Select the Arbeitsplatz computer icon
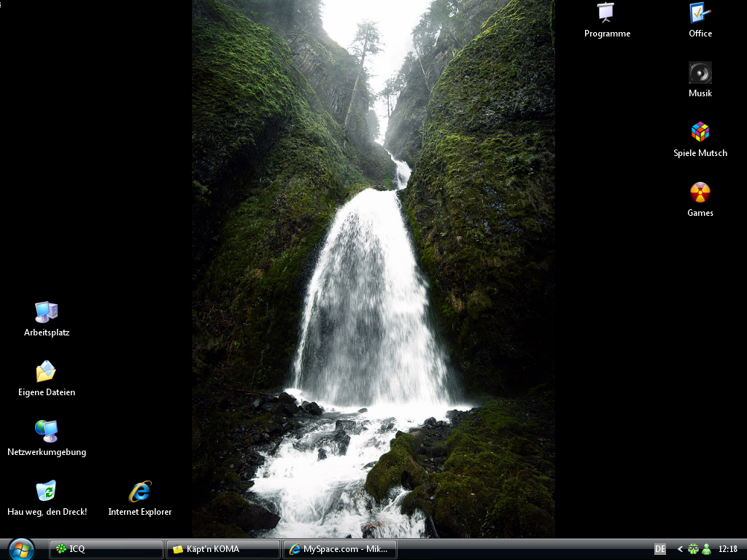Screen dimensions: 747x560 click(46, 312)
